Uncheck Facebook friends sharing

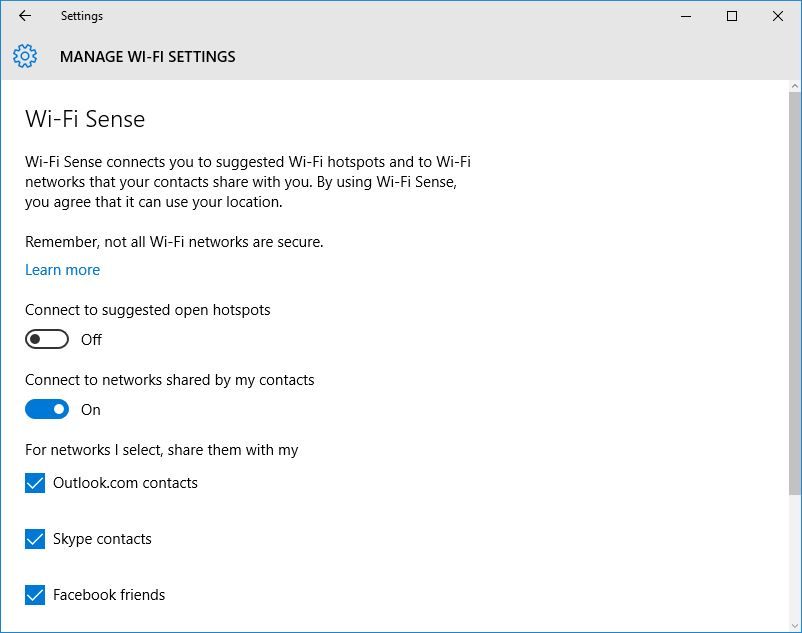coord(34,595)
